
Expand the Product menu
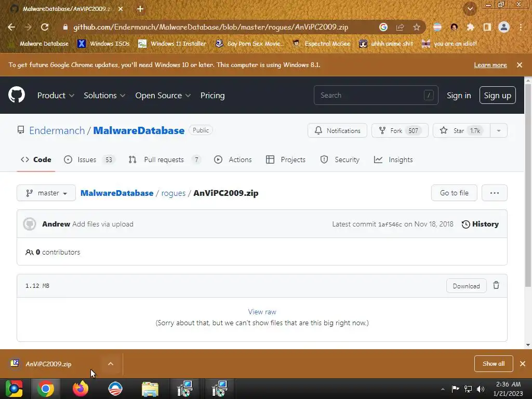click(x=56, y=96)
